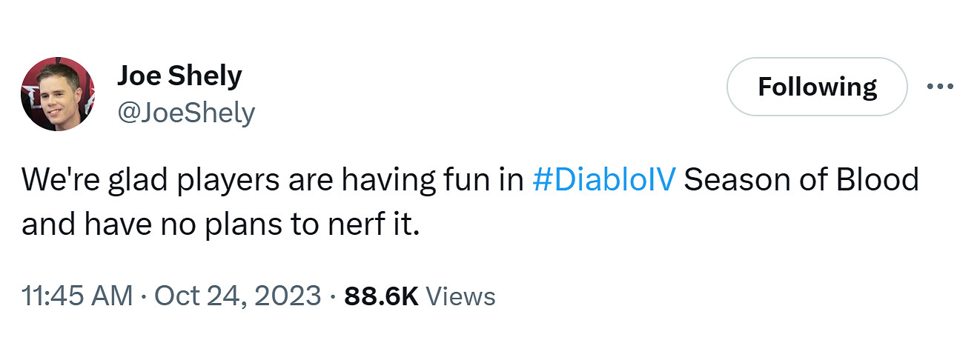Screen dimensions: 980x343
Task: Open the more options ellipsis menu
Action: [940, 86]
